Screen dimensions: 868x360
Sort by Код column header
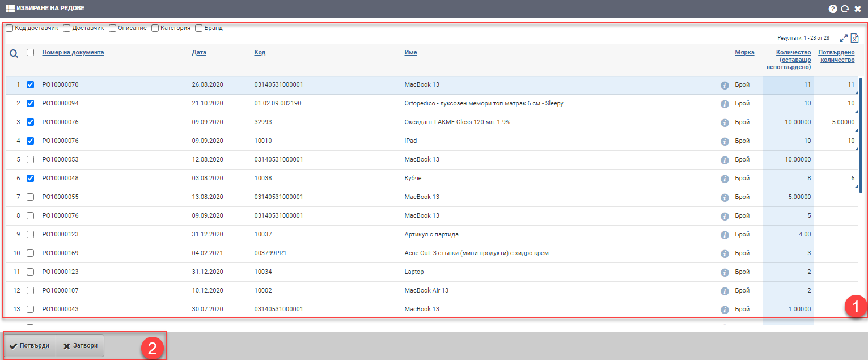[x=260, y=52]
